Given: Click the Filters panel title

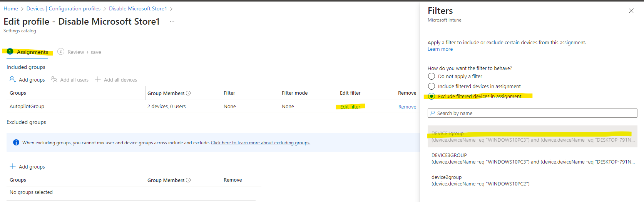Looking at the screenshot, I should pos(440,11).
